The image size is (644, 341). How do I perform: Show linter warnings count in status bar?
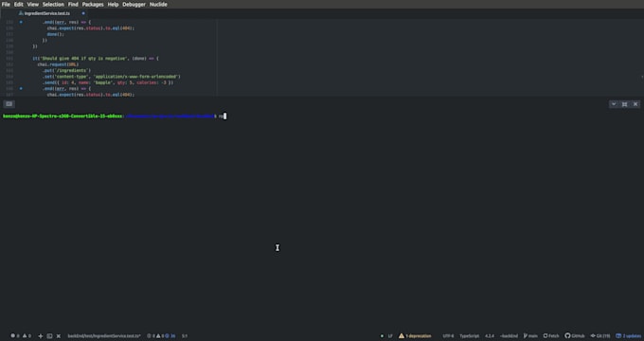[x=27, y=336]
